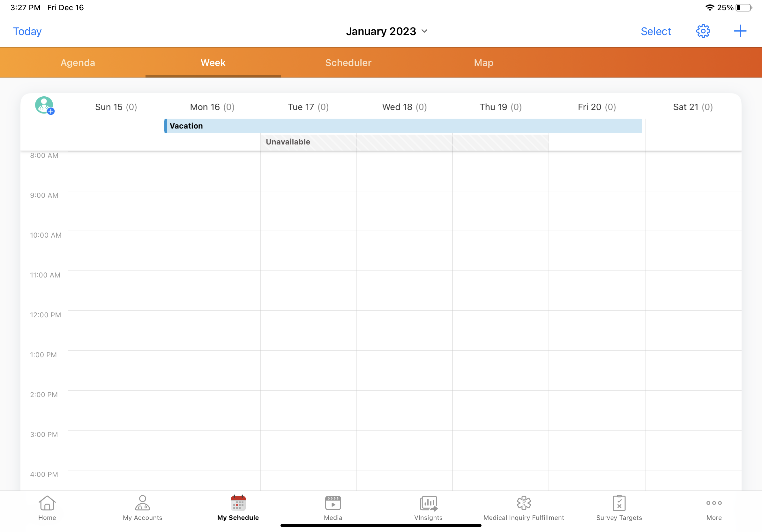Switch to the Scheduler tab

tap(348, 63)
